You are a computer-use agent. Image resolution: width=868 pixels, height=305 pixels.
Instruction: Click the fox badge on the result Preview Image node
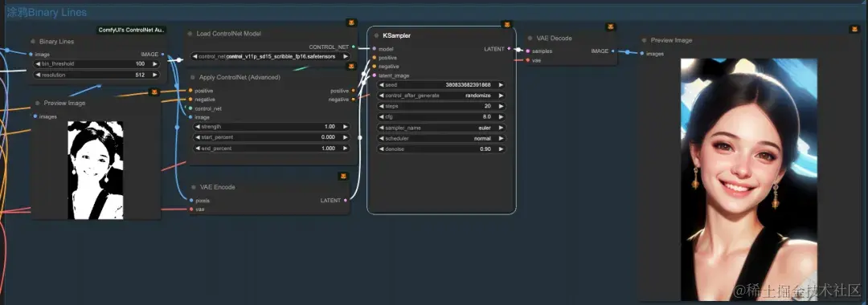854,29
